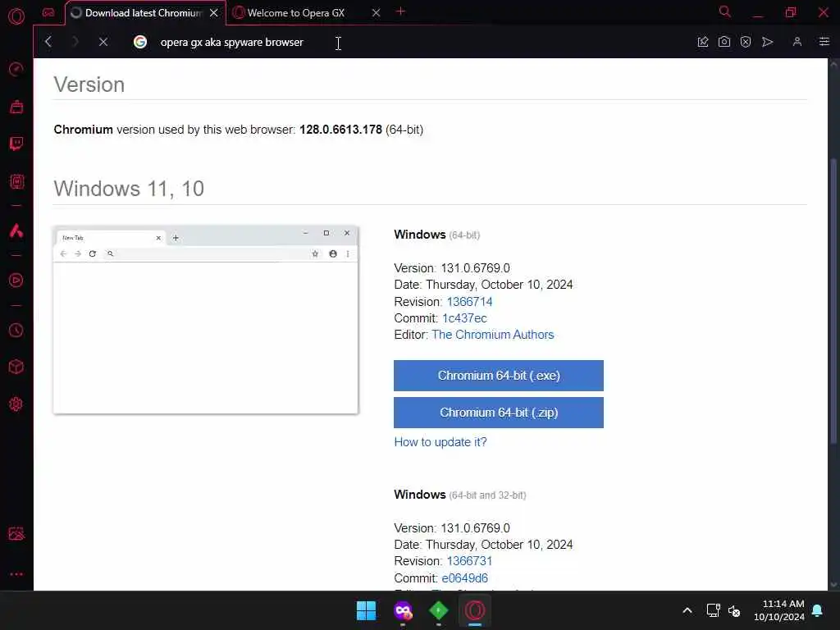Image resolution: width=840 pixels, height=630 pixels.
Task: Switch to Download latest Chromium tab
Action: coord(144,13)
